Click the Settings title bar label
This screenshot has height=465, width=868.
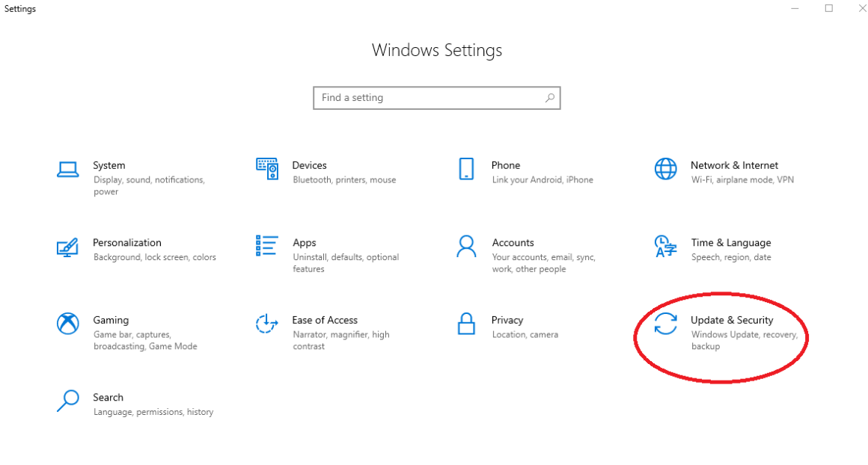point(19,8)
